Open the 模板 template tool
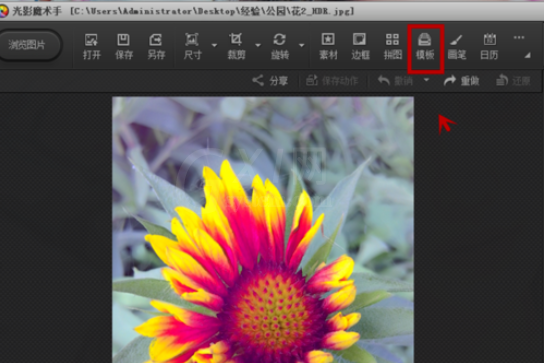Screen dimensions: 544x363 (x=425, y=47)
